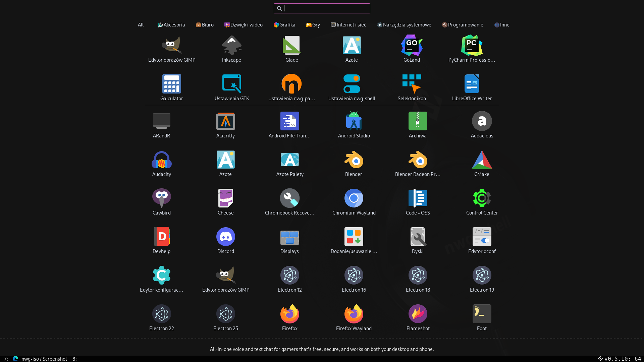Open Ustawienia nwg-shell settings icon
This screenshot has height=362, width=644.
click(352, 84)
